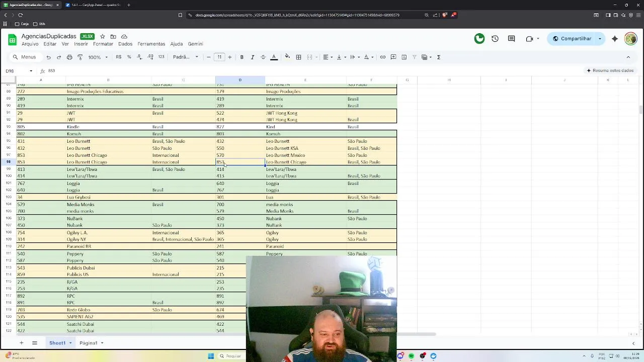Open the Ferramentas menu

click(x=151, y=44)
